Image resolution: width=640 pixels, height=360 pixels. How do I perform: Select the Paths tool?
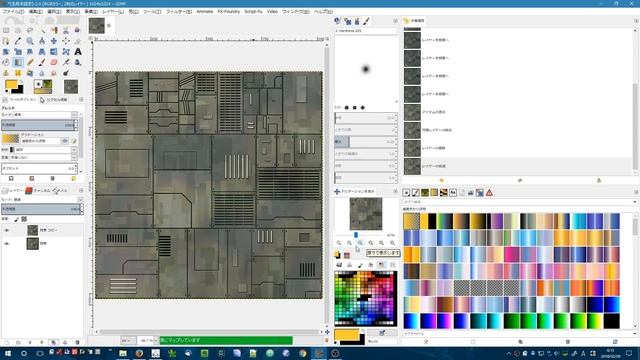point(6,41)
